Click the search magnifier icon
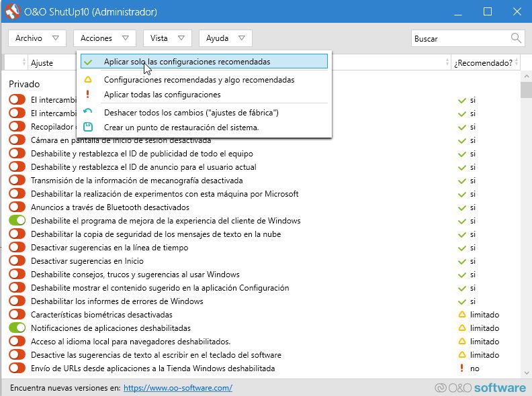The height and width of the screenshot is (396, 532). 516,38
